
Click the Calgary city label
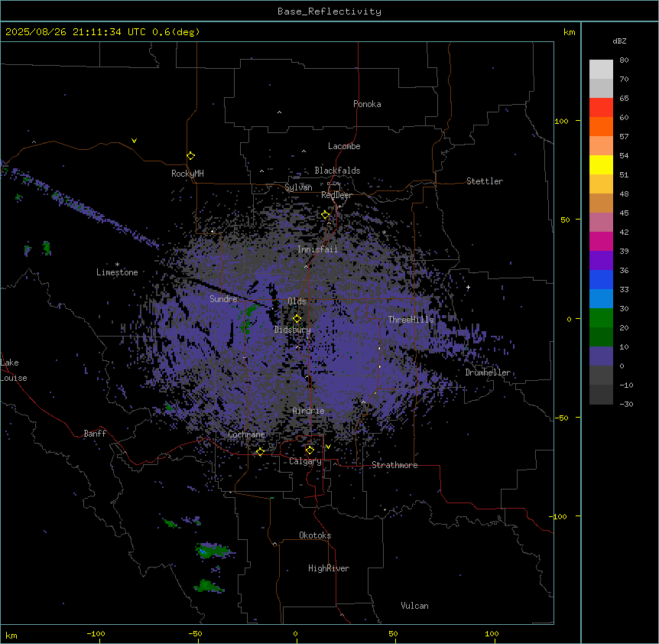(x=306, y=461)
